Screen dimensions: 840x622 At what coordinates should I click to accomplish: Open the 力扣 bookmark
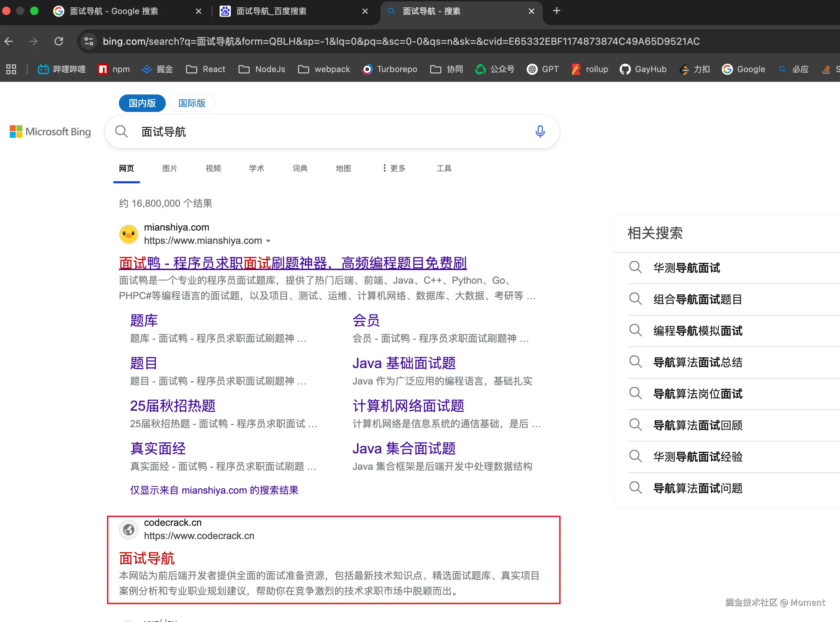coord(695,69)
